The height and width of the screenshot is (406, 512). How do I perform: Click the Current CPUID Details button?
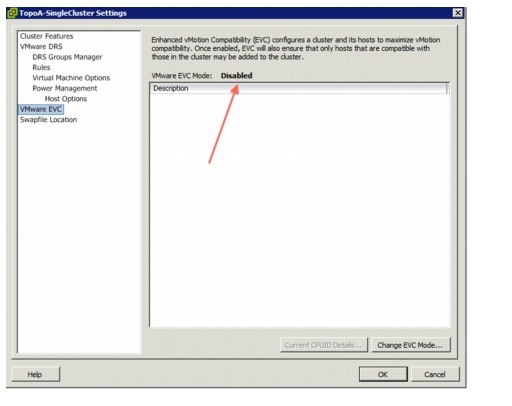pyautogui.click(x=324, y=345)
